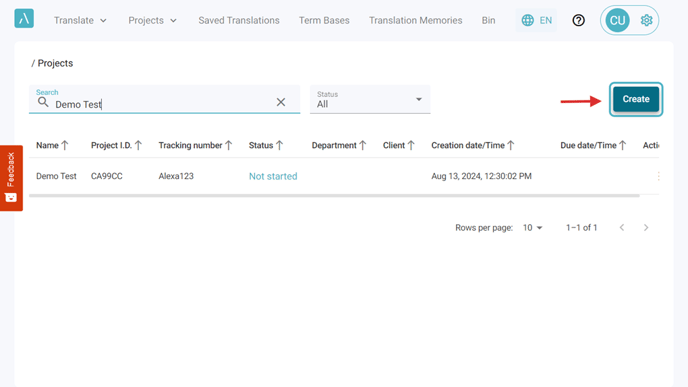Open the Status filter dropdown
The width and height of the screenshot is (688, 387).
[370, 100]
